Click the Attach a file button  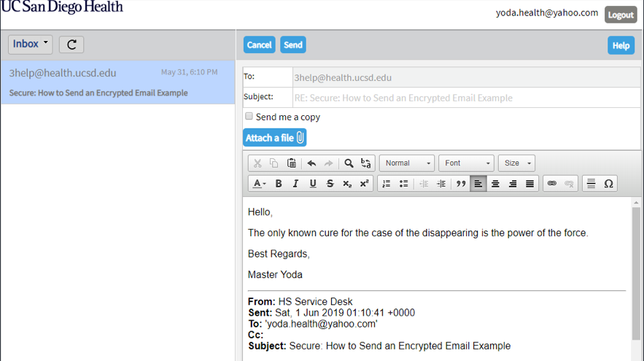tap(274, 138)
